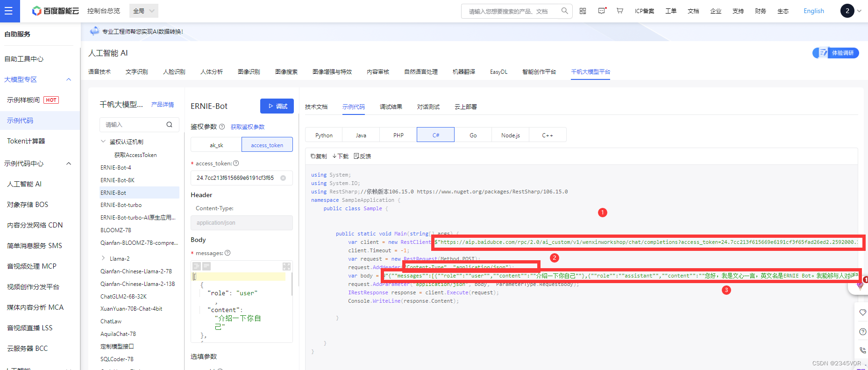Screen dimensions: 868x370
Task: Clear the access_token field with x icon
Action: (x=283, y=178)
